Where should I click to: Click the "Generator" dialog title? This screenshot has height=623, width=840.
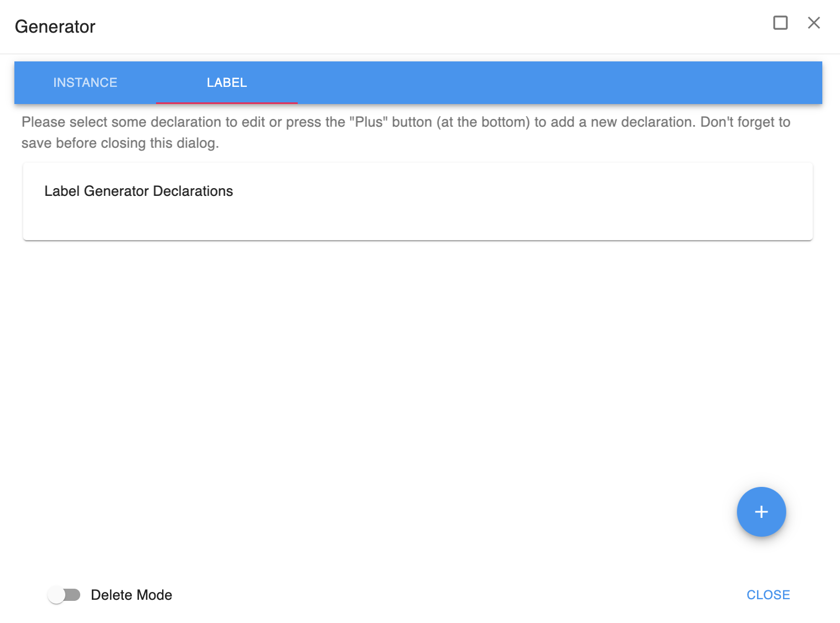point(55,27)
